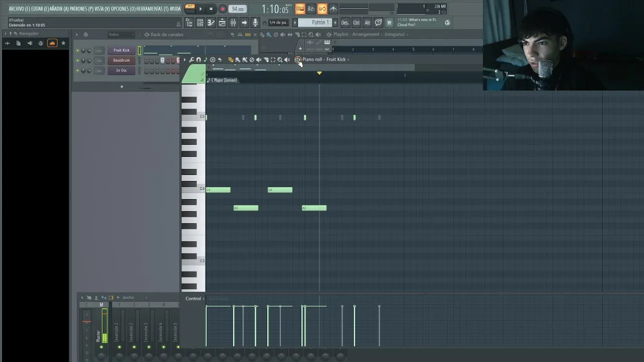Click the star favorites icon in the Navegador panel
The image size is (644, 362).
click(x=63, y=43)
